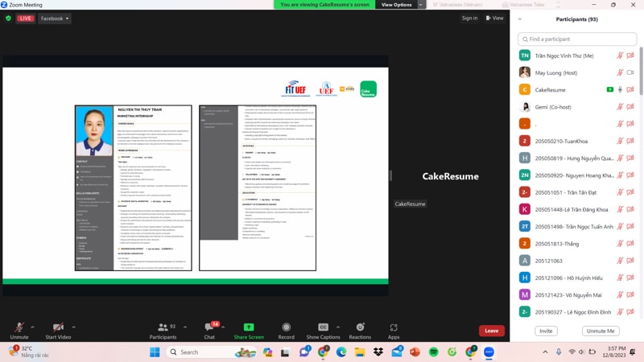This screenshot has height=362, width=644.
Task: Toggle Start Video camera button
Action: 57,328
